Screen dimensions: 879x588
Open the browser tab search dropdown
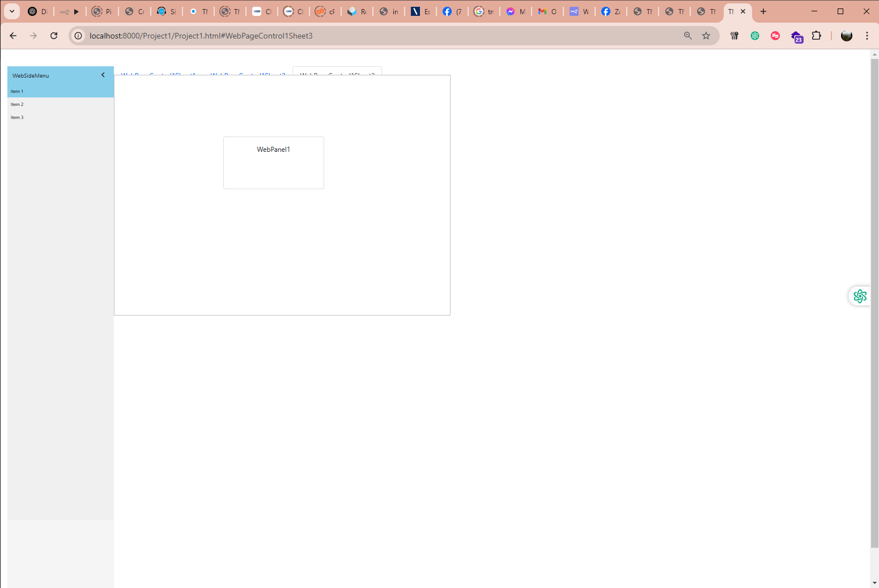coord(12,11)
